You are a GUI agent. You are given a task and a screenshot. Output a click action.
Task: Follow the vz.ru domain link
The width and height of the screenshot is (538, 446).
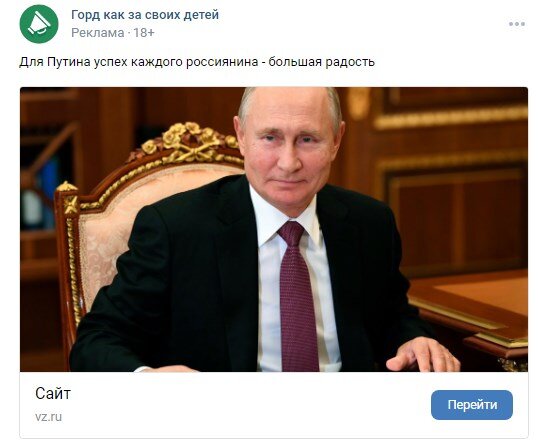point(48,417)
